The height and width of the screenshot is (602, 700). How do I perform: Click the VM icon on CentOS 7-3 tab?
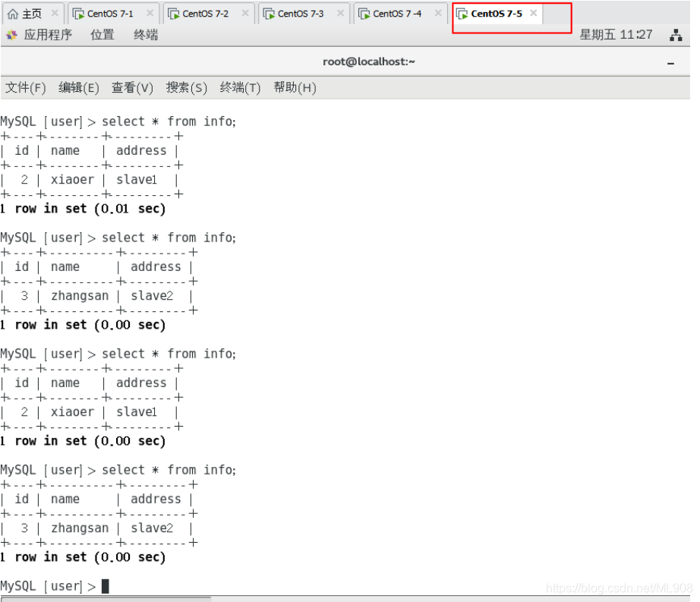(x=269, y=14)
